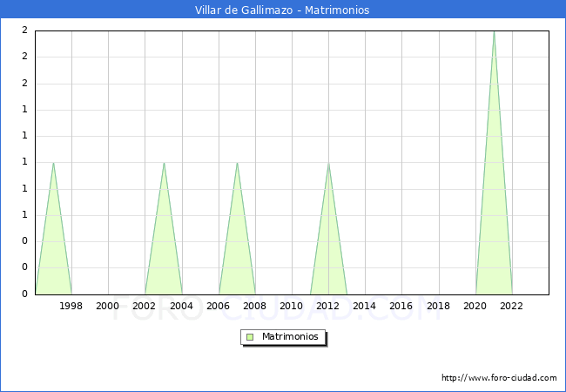Select the peak tip just before 2012
566x392 pixels.
[x=328, y=163]
